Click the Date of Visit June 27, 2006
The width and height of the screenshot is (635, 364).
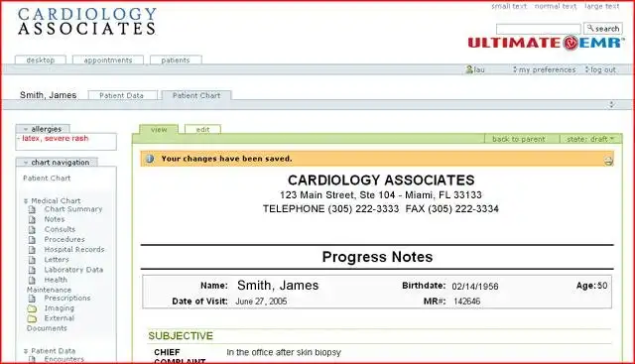pos(261,302)
